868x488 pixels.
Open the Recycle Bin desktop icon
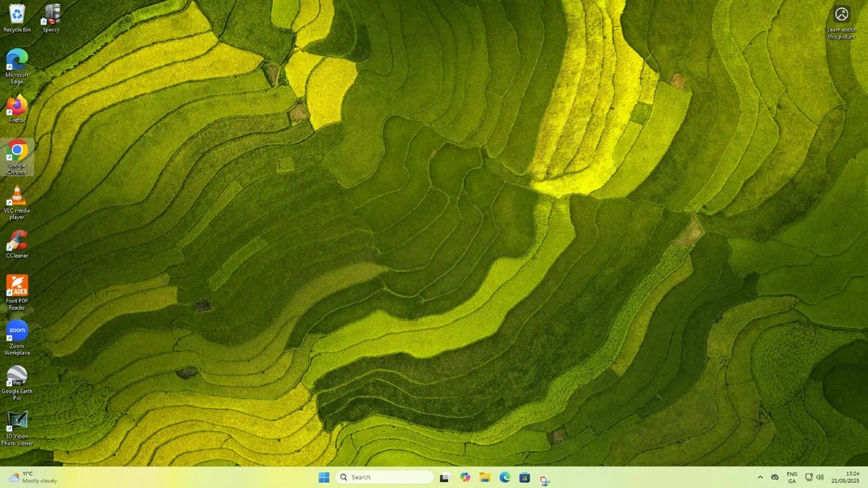tap(17, 14)
